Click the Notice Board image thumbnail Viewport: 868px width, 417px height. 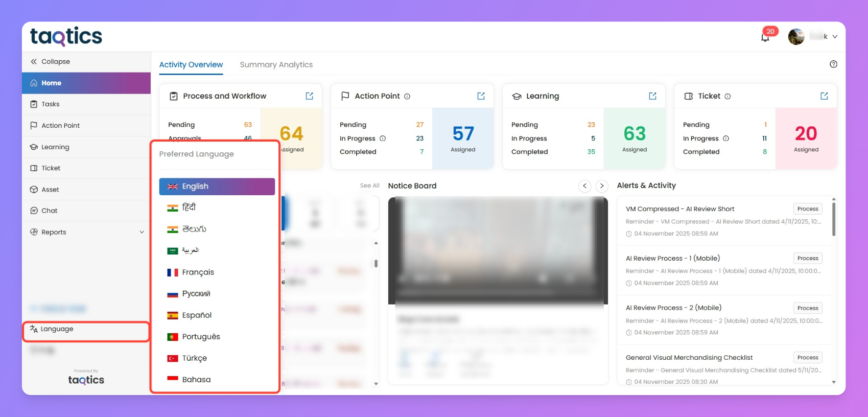click(498, 251)
